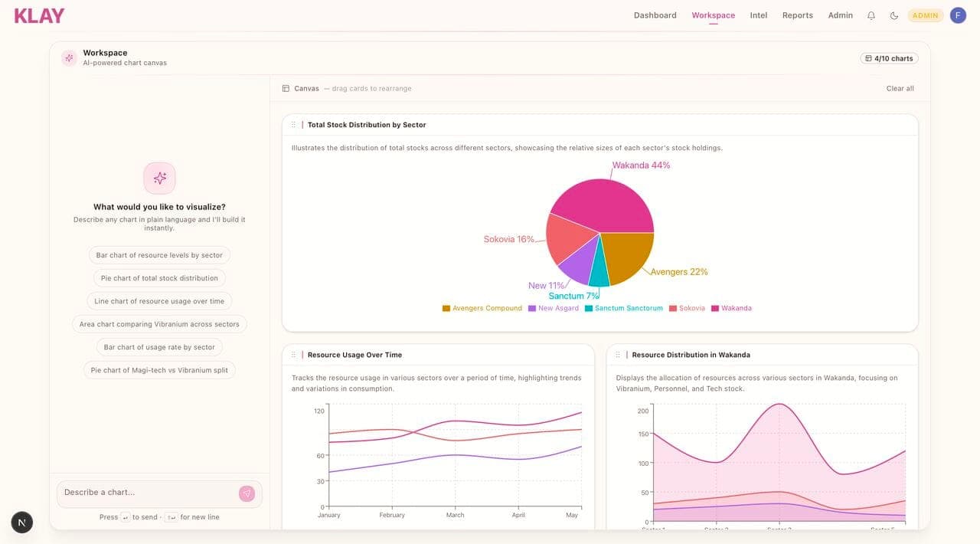Choose 'Bar chart of resource levels by sector'
The height and width of the screenshot is (544, 980).
[x=159, y=255]
